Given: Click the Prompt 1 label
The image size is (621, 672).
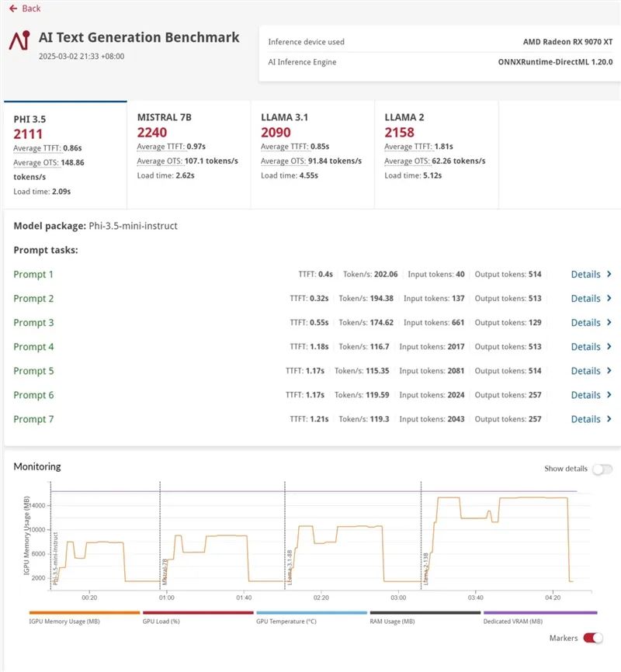Looking at the screenshot, I should coord(33,274).
